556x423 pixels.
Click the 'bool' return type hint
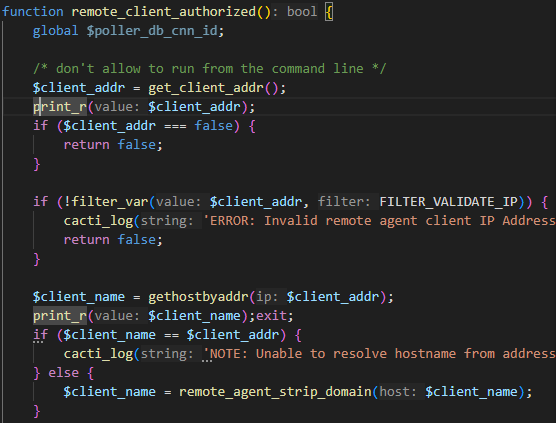coord(302,12)
